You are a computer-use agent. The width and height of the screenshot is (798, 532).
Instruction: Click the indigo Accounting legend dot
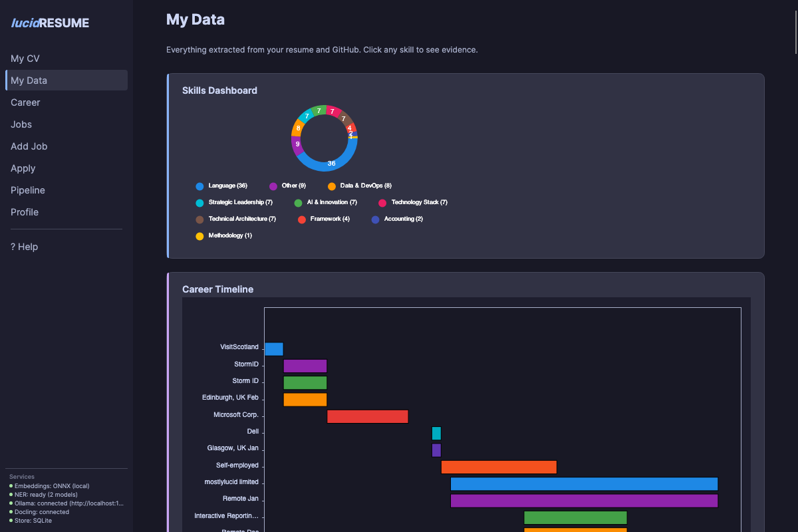[376, 219]
